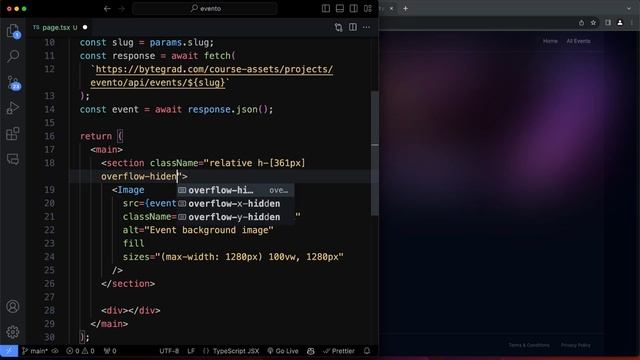Viewport: 640px width, 360px height.
Task: Open the editor more actions menu
Action: [x=367, y=27]
